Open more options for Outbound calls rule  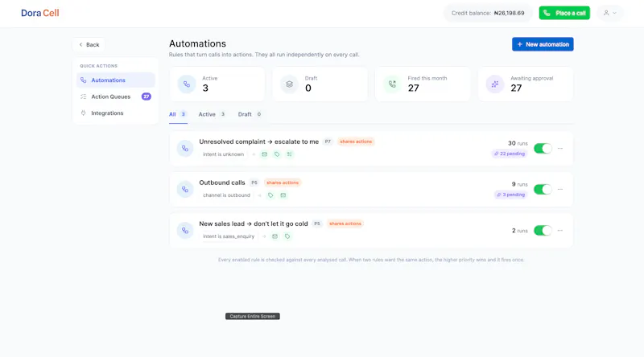[x=560, y=190]
